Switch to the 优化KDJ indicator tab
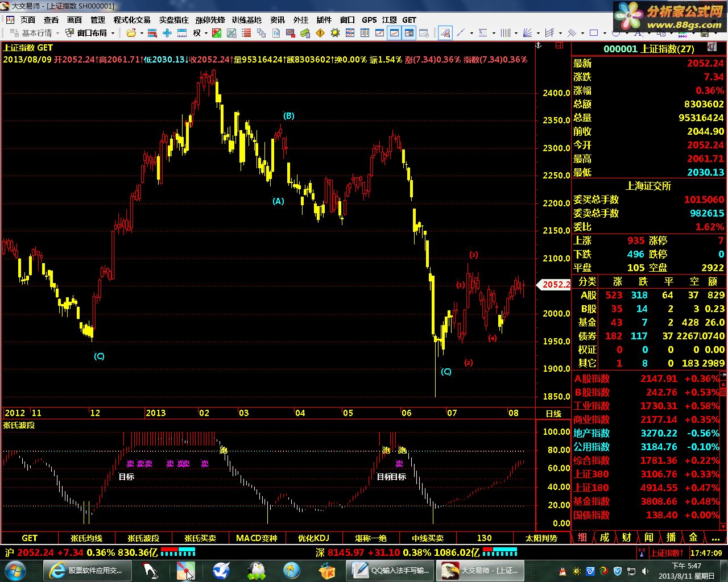 (x=313, y=538)
